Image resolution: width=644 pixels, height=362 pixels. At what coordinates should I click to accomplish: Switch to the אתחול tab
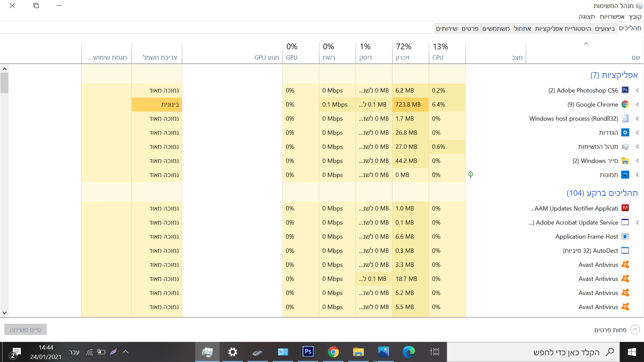pos(522,28)
